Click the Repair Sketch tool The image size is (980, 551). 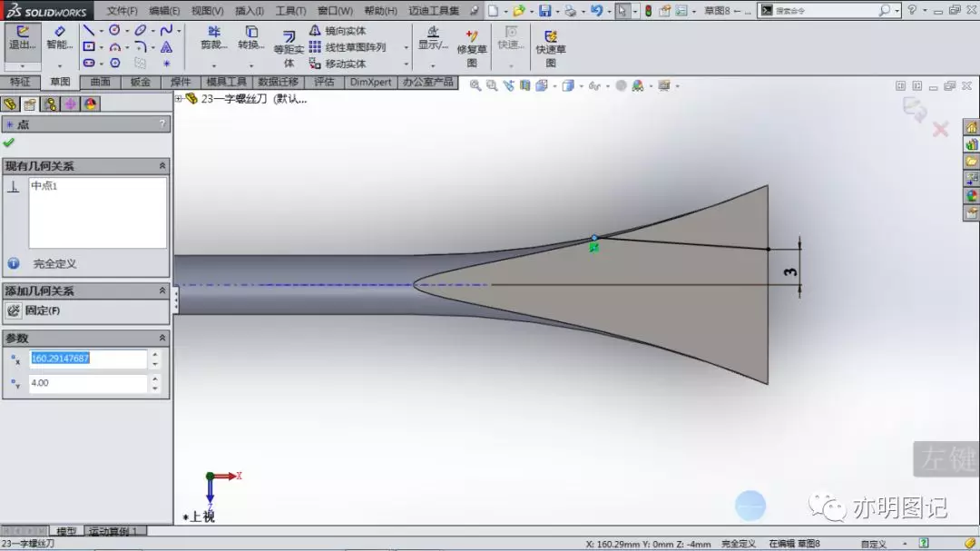tap(471, 48)
